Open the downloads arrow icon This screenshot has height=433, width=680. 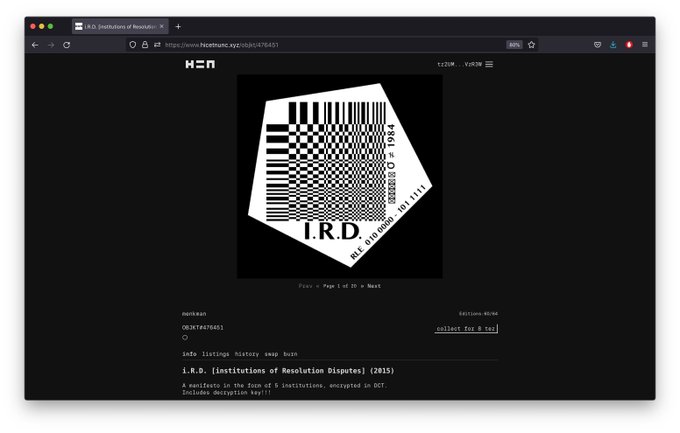tap(613, 45)
